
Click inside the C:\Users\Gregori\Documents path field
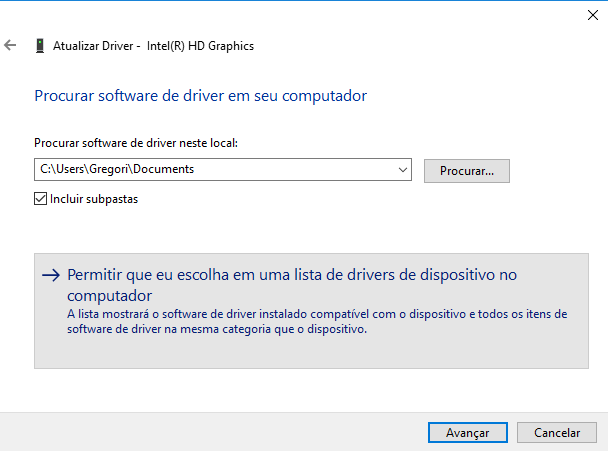[x=215, y=169]
